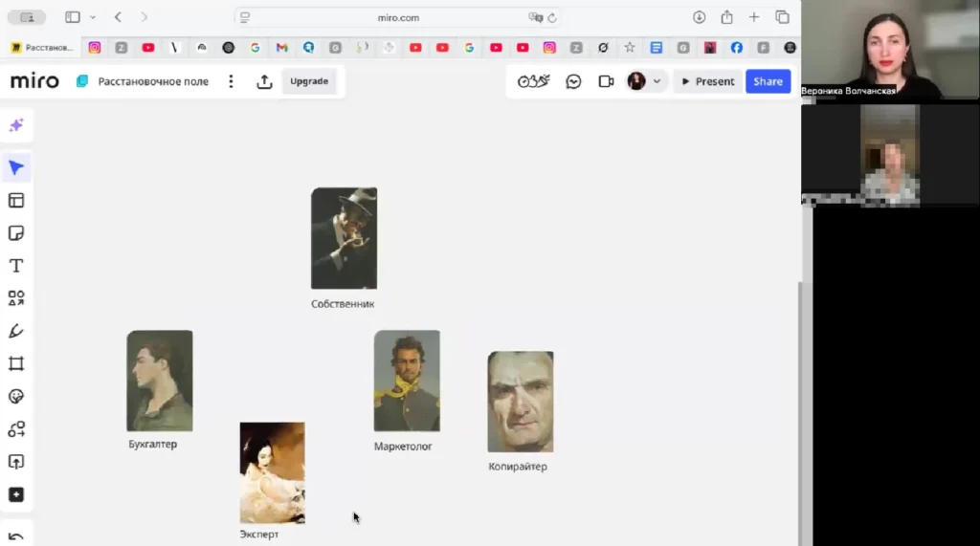Expand the sidebar options chevron
The height and width of the screenshot is (546, 980).
pos(93,17)
